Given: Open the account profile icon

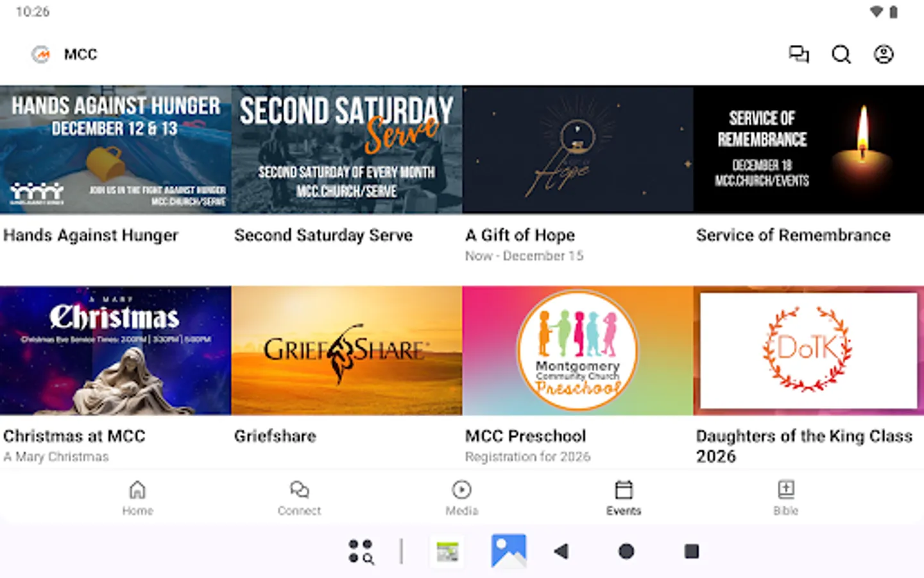Looking at the screenshot, I should 884,55.
